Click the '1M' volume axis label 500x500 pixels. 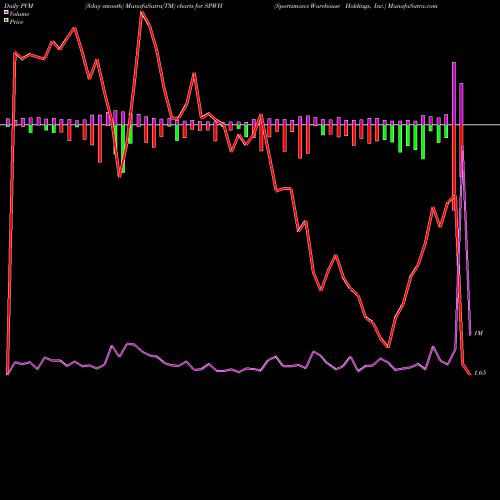pos(478,333)
